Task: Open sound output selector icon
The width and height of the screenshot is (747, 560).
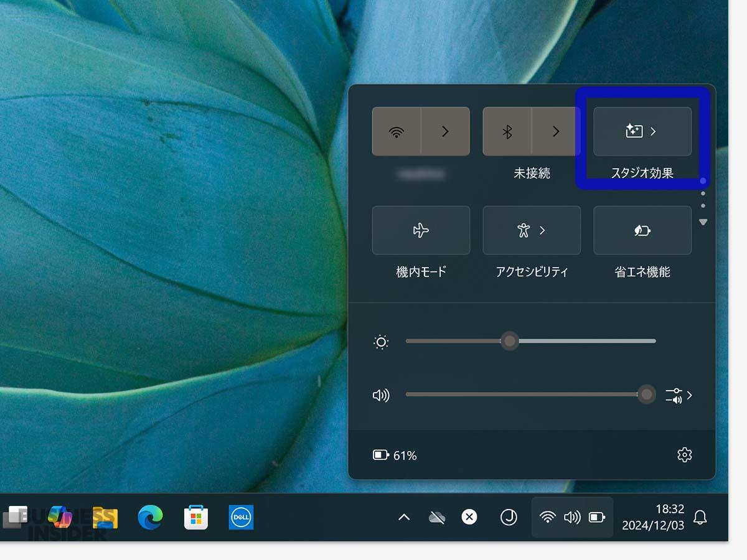Action: pos(679,395)
